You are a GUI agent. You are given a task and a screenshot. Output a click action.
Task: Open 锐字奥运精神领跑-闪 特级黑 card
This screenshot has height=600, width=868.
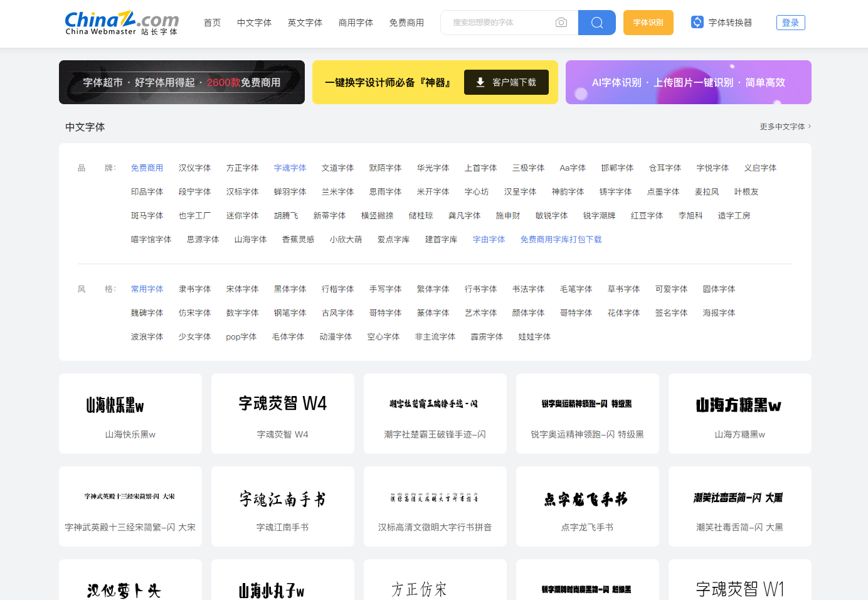click(588, 414)
